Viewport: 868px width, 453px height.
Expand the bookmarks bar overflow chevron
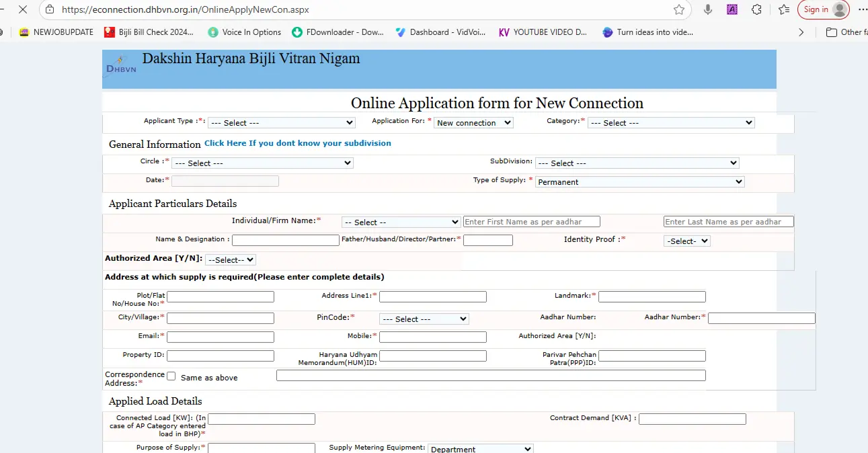pos(801,32)
